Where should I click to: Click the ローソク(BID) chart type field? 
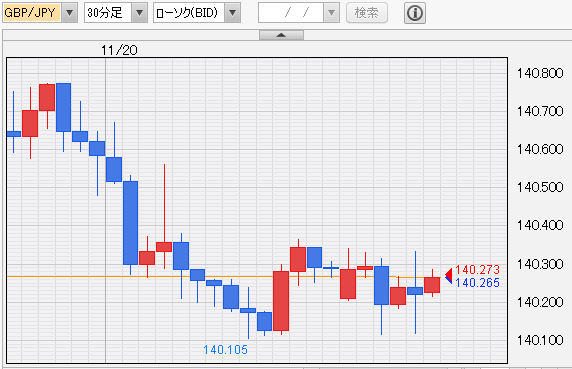(189, 13)
